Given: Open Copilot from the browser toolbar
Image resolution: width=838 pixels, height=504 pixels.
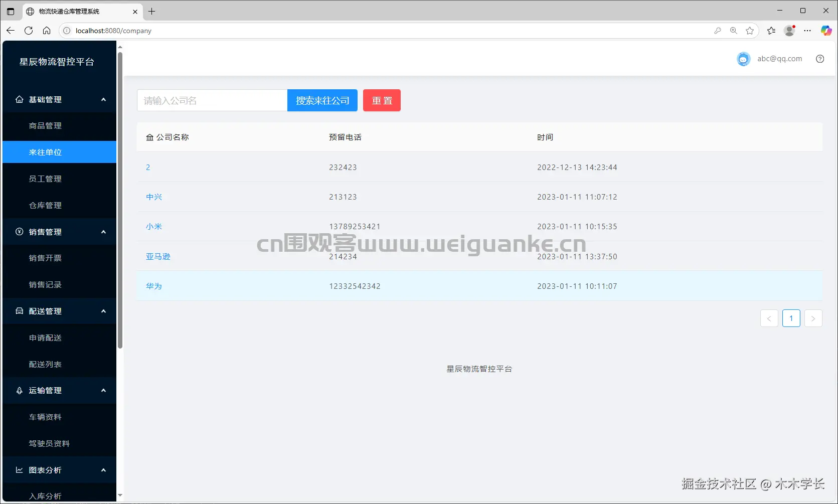Looking at the screenshot, I should [826, 31].
